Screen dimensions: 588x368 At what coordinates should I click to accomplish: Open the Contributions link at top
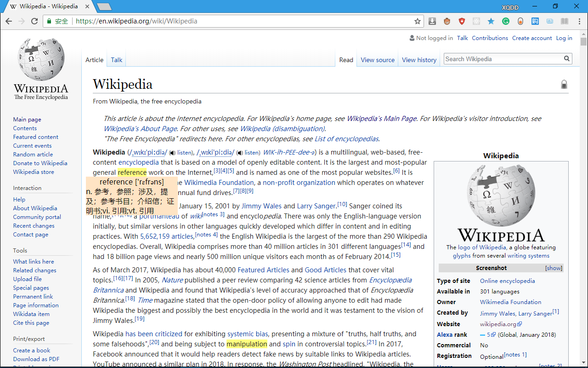coord(490,38)
